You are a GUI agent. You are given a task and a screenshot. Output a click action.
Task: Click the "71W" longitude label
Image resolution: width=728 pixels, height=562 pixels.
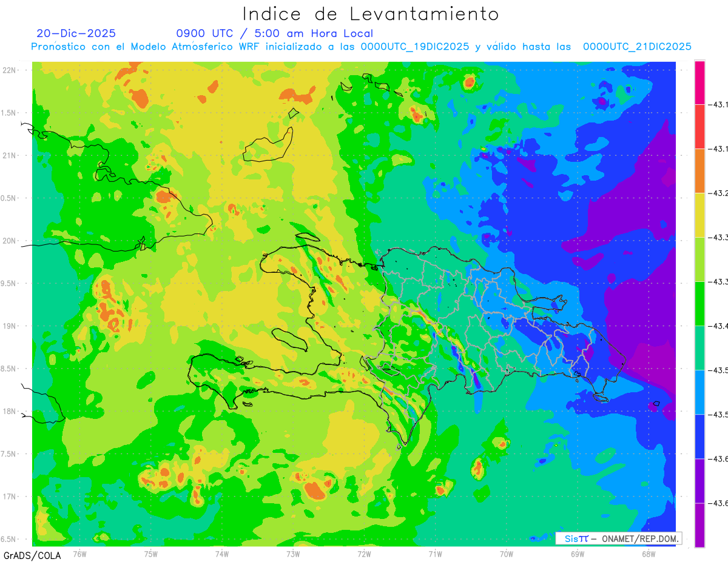coord(435,554)
